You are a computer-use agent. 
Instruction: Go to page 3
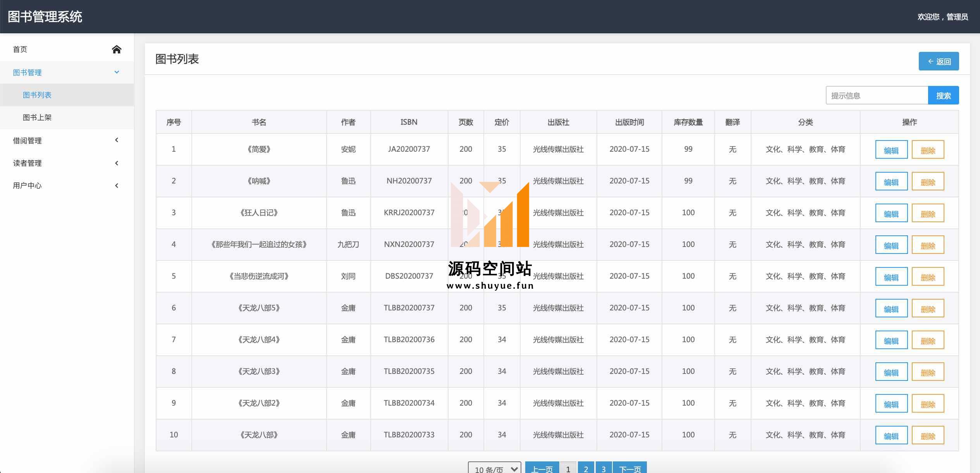tap(603, 468)
